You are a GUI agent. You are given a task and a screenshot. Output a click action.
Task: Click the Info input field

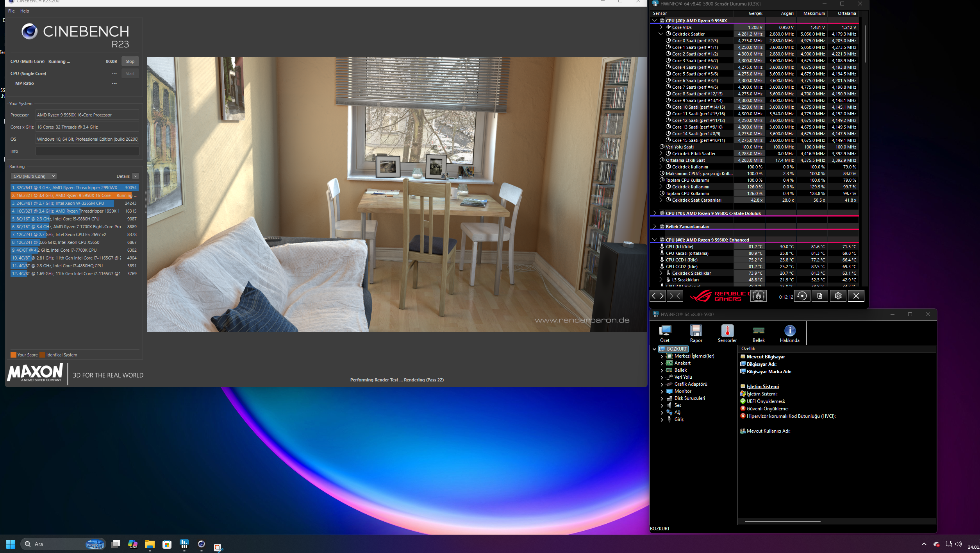tap(87, 151)
